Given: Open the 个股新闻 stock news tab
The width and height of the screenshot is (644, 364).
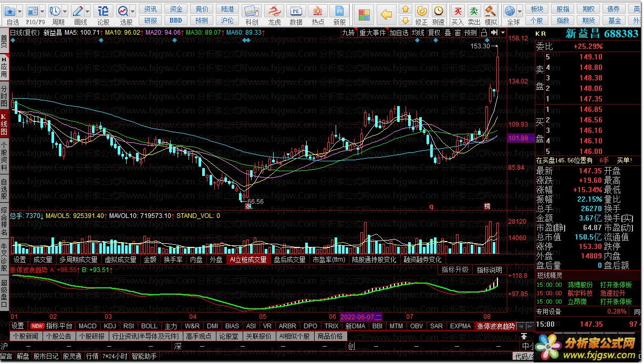Looking at the screenshot, I should point(26,336).
